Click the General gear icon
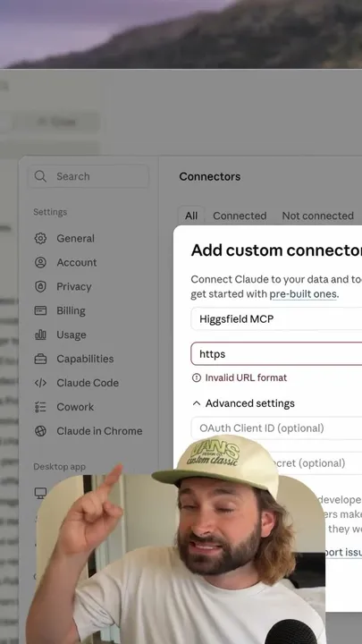 click(40, 238)
